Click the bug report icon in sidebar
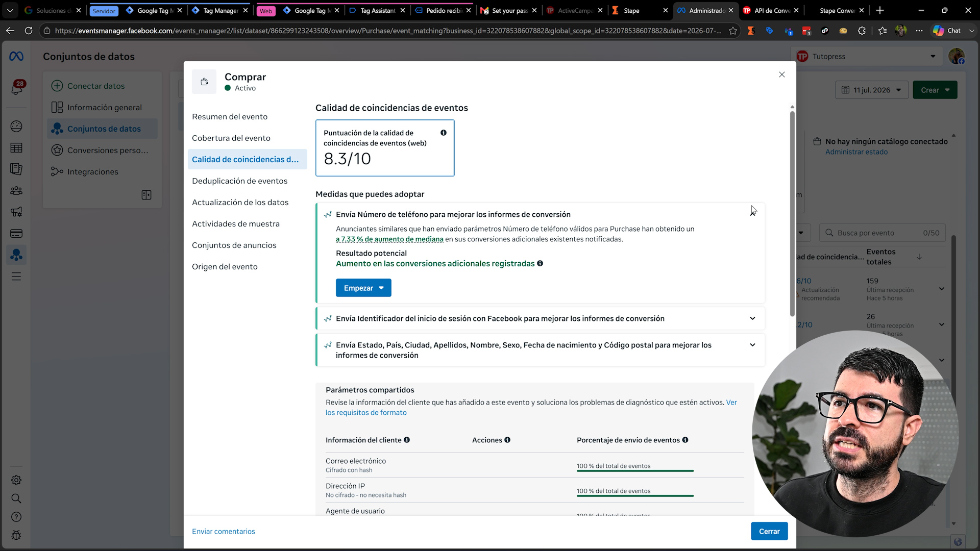 (16, 535)
